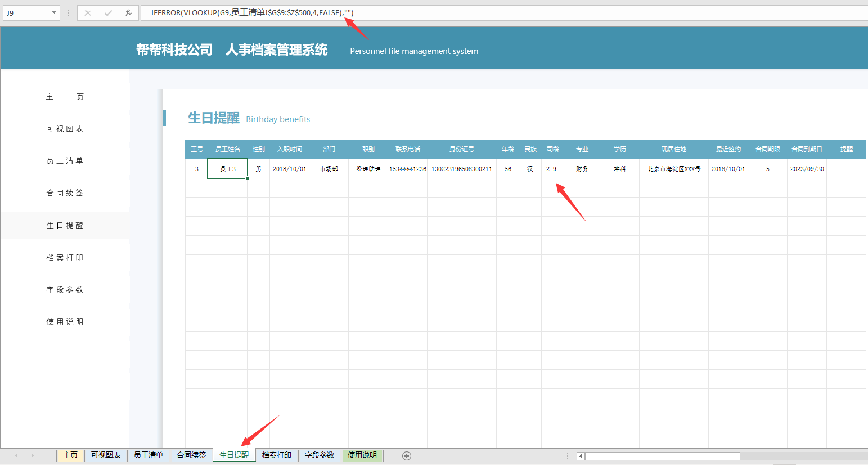Select the phone cell 153****1236
The width and height of the screenshot is (868, 465).
(408, 169)
